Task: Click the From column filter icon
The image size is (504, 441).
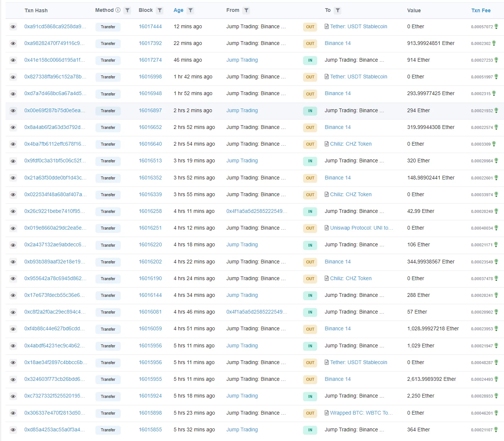Action: pyautogui.click(x=246, y=10)
